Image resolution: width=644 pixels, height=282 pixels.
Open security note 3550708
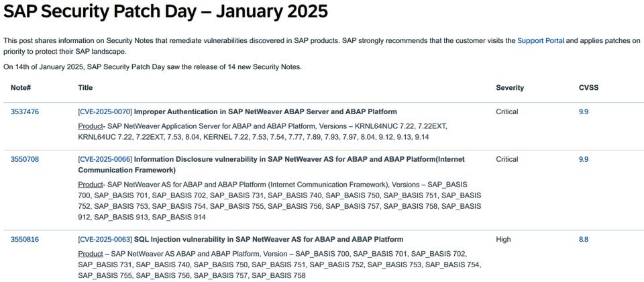(25, 159)
